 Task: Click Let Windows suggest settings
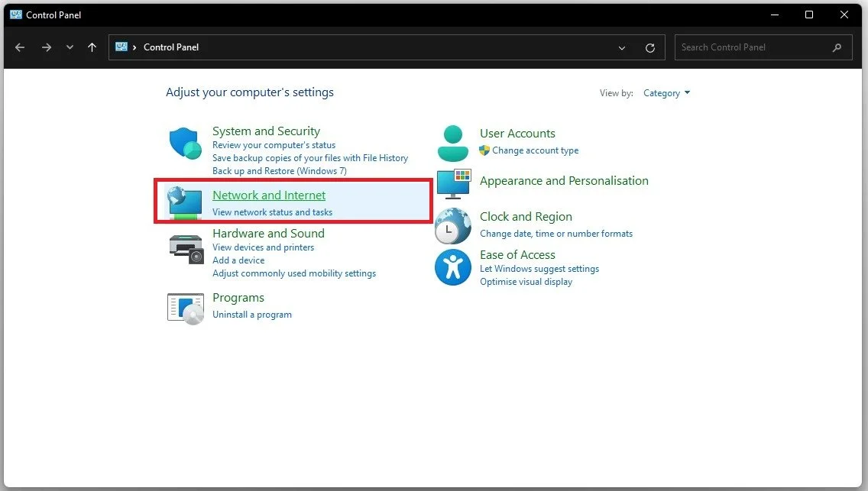click(x=539, y=269)
